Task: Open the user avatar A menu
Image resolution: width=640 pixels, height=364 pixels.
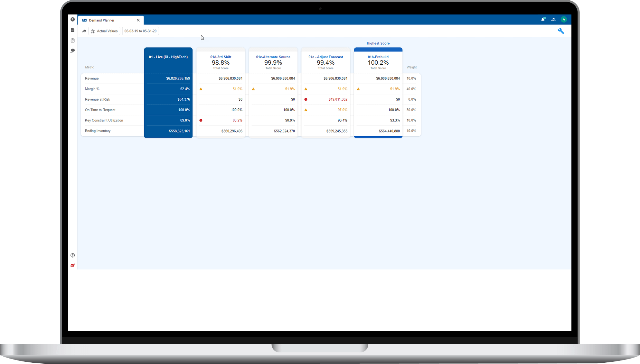Action: click(x=564, y=19)
